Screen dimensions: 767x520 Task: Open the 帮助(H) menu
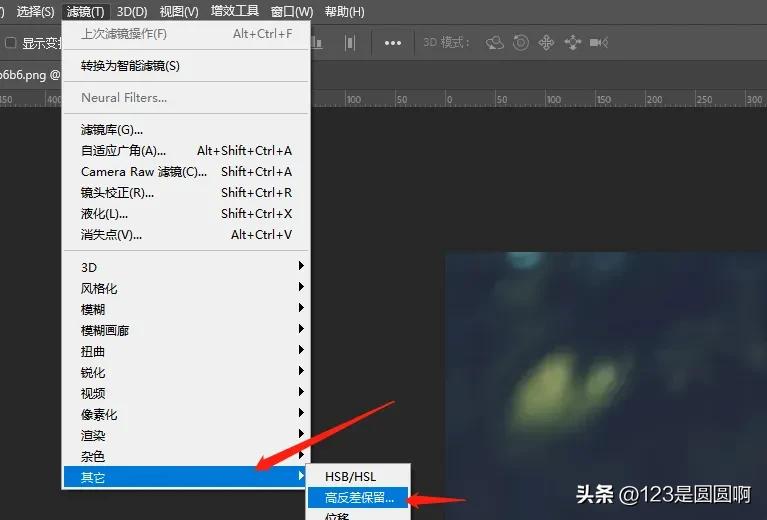tap(344, 11)
